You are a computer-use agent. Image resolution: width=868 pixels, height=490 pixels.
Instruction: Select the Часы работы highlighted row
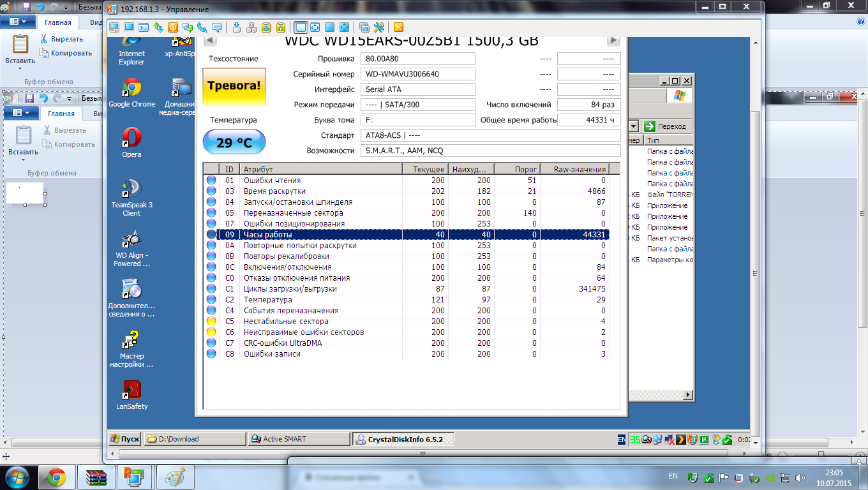pyautogui.click(x=406, y=235)
